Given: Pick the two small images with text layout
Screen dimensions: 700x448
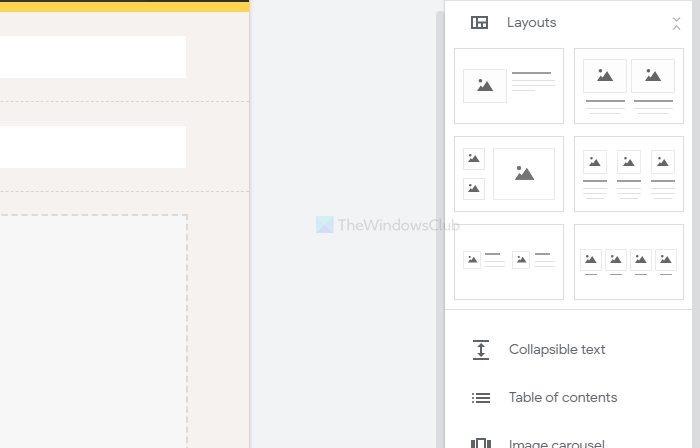Looking at the screenshot, I should pos(509,261).
